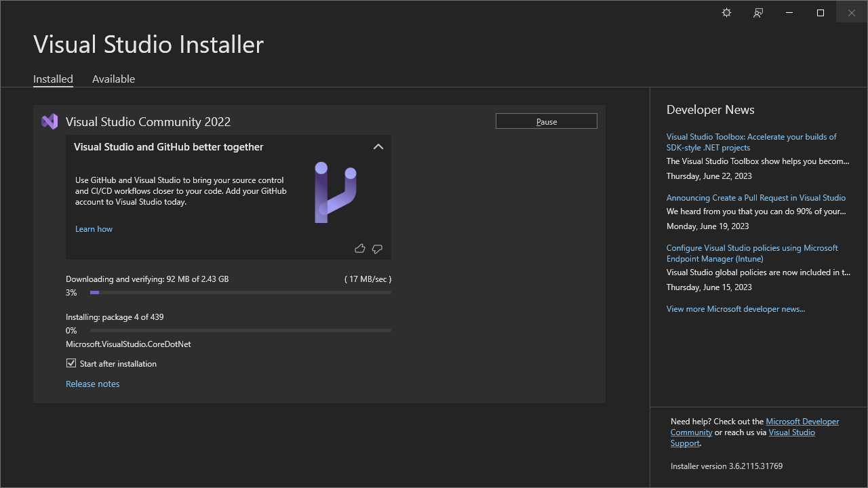Uncheck Start after installation checkbox
The width and height of the screenshot is (868, 488).
coord(71,363)
